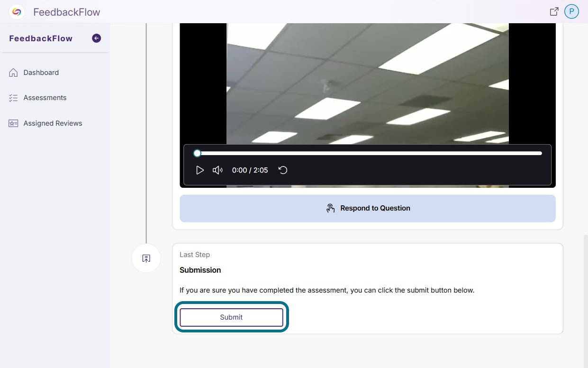Image resolution: width=588 pixels, height=368 pixels.
Task: Click the hand-tap icon on Respond button
Action: pyautogui.click(x=331, y=208)
